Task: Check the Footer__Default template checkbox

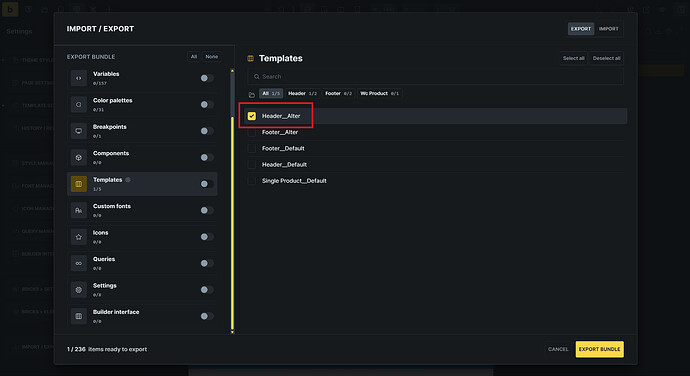Action: click(x=252, y=148)
